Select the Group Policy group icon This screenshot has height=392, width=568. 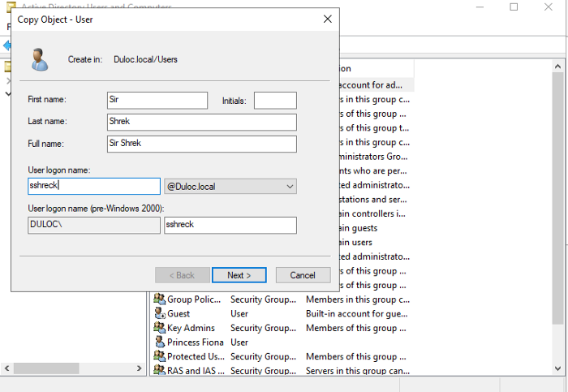point(159,299)
